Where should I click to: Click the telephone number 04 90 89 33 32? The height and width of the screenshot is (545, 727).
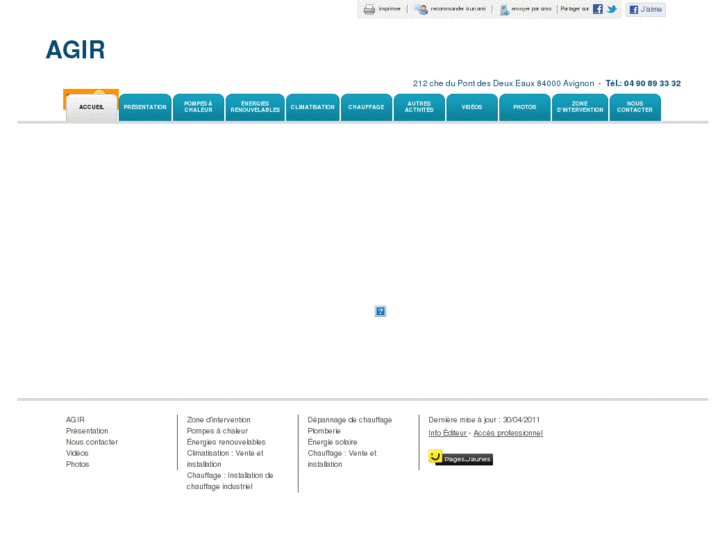[x=652, y=83]
